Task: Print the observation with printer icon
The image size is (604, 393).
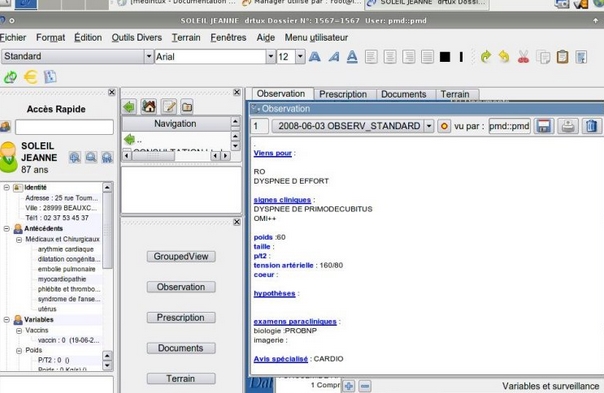Action: click(568, 126)
